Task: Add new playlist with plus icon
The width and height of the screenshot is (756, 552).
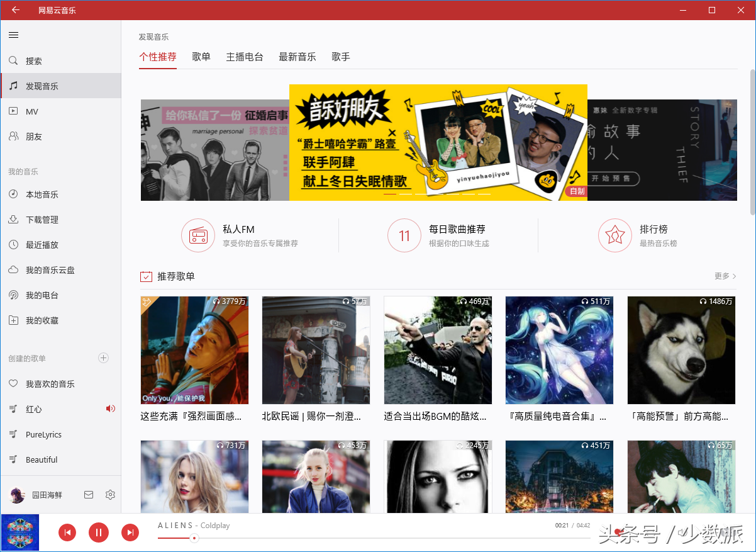Action: 104,358
